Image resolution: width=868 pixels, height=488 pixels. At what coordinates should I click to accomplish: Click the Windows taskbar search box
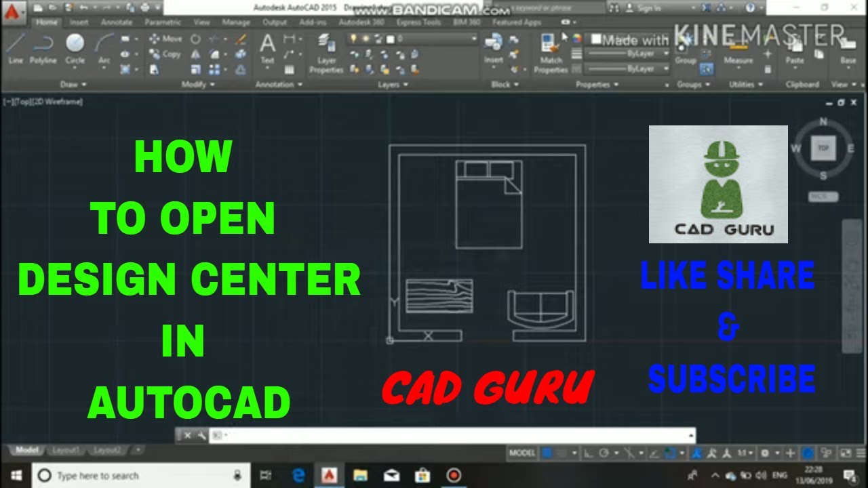click(x=141, y=475)
